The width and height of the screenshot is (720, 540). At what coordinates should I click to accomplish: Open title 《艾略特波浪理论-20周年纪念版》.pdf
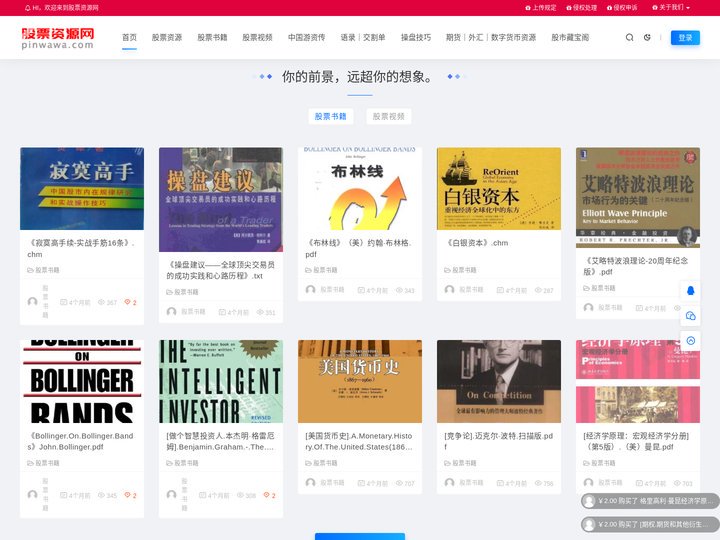pyautogui.click(x=636, y=266)
